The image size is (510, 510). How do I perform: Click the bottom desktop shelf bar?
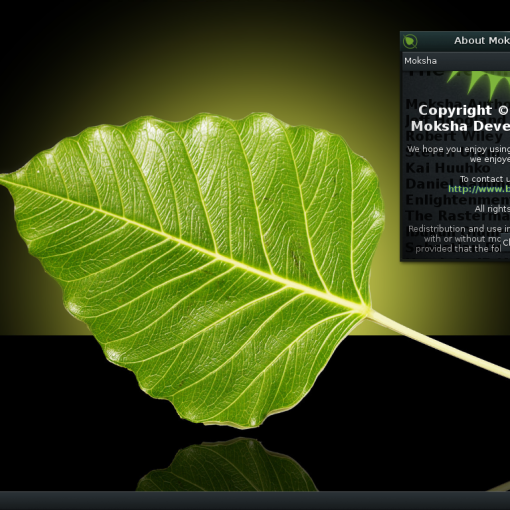(255, 500)
